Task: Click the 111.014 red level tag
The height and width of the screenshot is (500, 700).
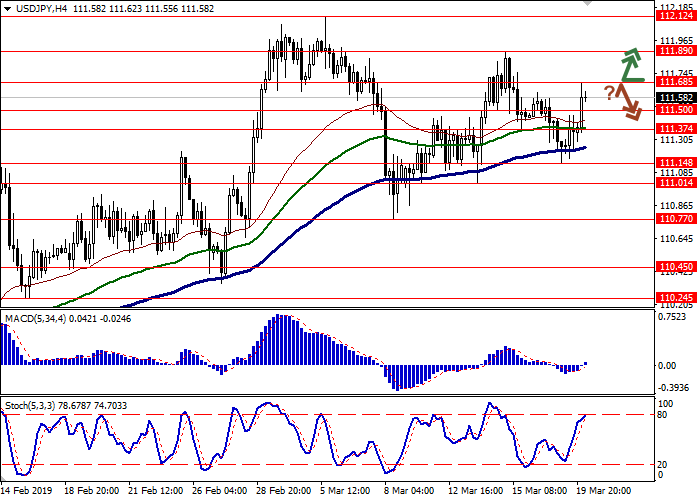Action: point(676,183)
